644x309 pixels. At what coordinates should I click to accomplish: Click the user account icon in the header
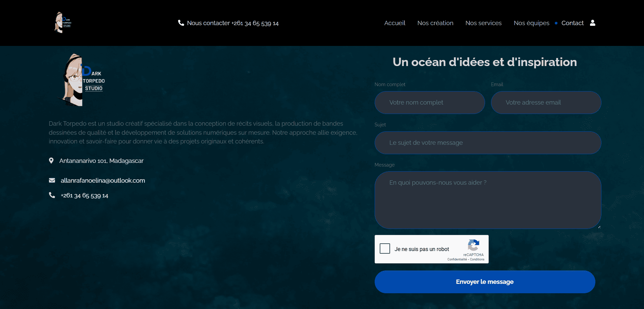click(593, 23)
